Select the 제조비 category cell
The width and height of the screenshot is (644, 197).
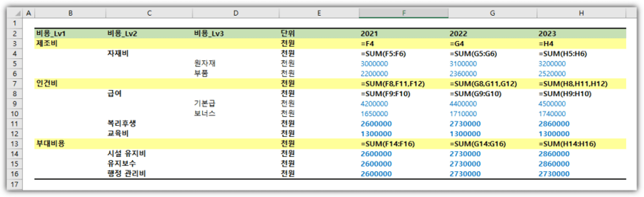click(70, 44)
